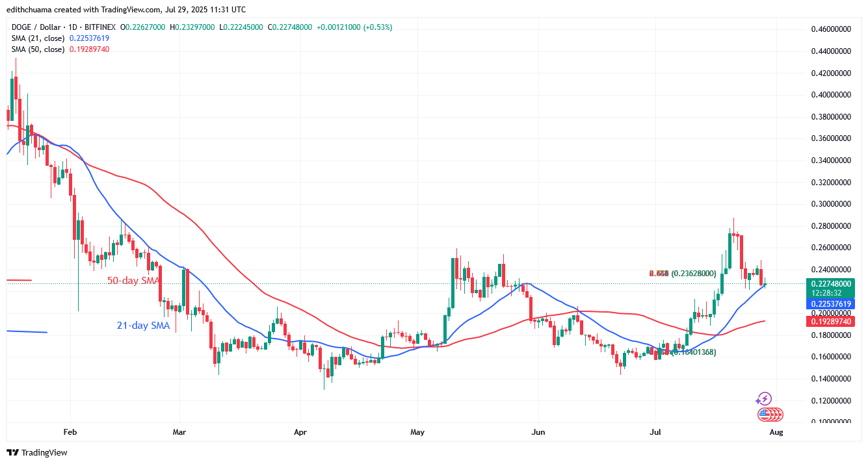868x464 pixels.
Task: Click the blue 21 SMA price tag on axis
Action: 832,304
